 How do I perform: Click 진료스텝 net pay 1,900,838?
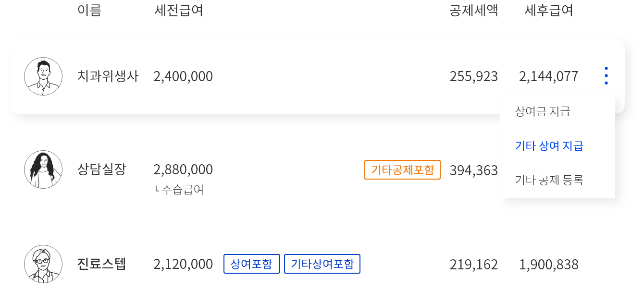pyautogui.click(x=549, y=265)
